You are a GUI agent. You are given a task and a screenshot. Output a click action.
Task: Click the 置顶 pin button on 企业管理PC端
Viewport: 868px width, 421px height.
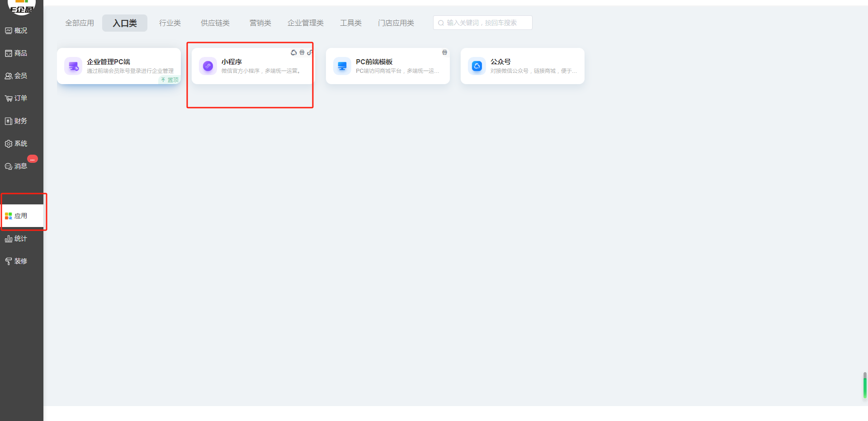point(170,80)
